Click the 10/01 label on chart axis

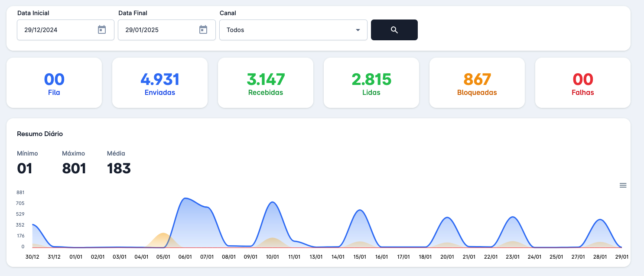pos(272,257)
